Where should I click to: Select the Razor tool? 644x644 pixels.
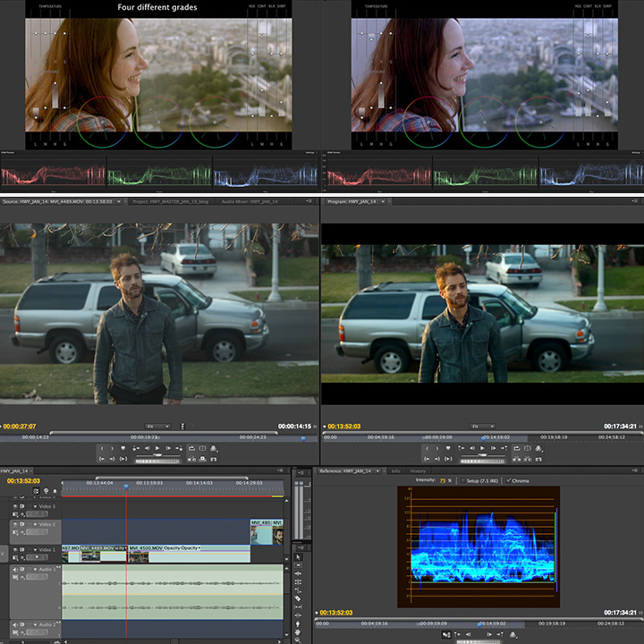pyautogui.click(x=298, y=598)
